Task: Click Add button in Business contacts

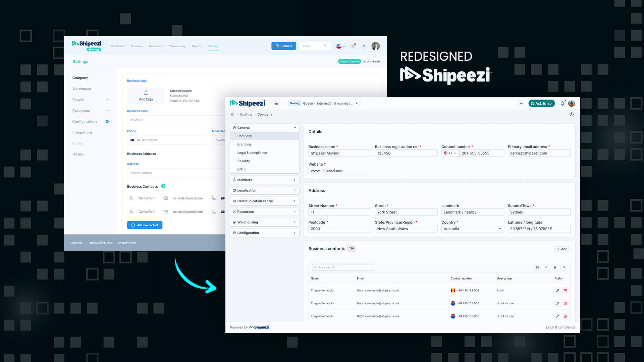Action: point(562,249)
